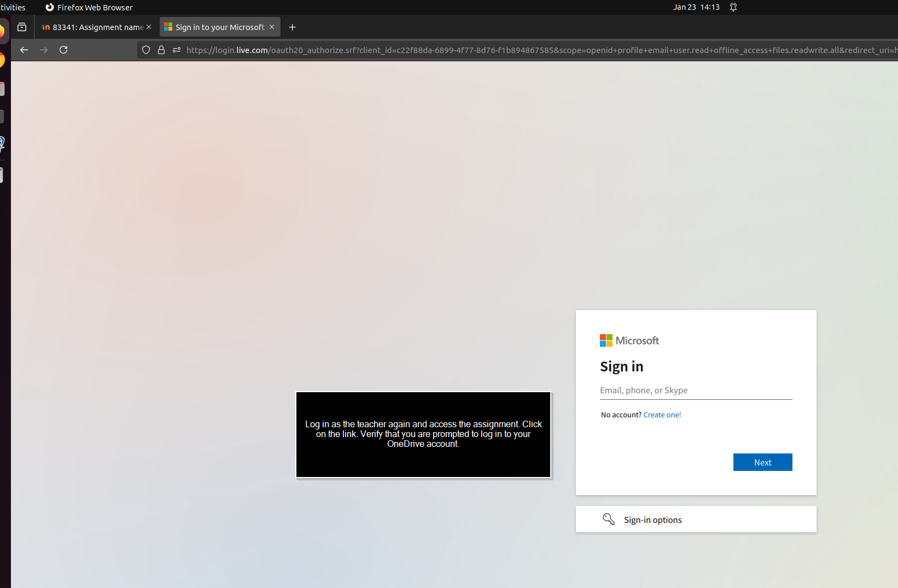
Task: Open the Firefox tab list panel icon
Action: pos(22,27)
